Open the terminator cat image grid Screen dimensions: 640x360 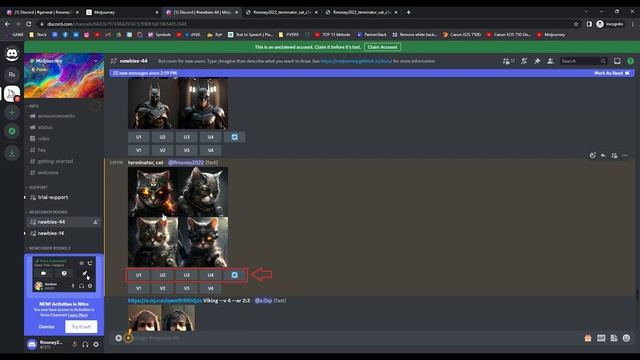pyautogui.click(x=178, y=217)
